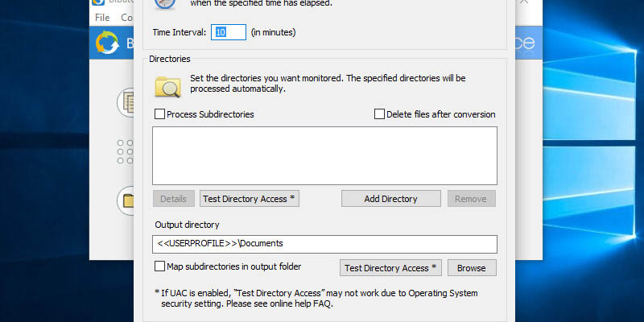Click the folder with magnifier icon
The height and width of the screenshot is (322, 644).
tap(167, 84)
